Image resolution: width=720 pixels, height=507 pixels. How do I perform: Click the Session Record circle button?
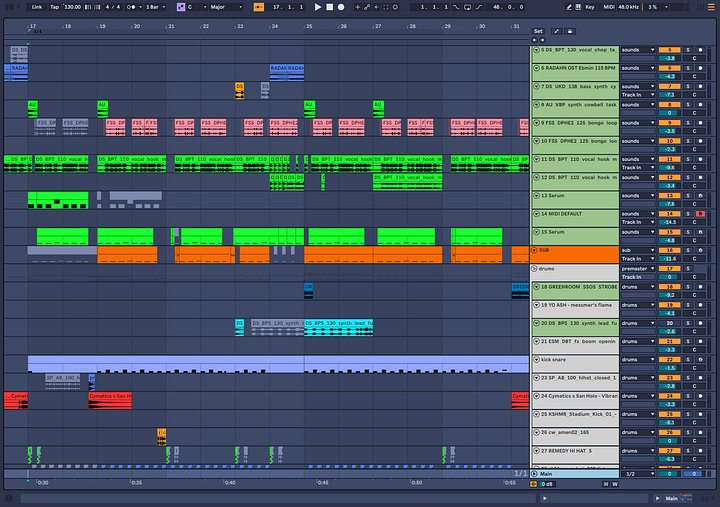(x=395, y=7)
